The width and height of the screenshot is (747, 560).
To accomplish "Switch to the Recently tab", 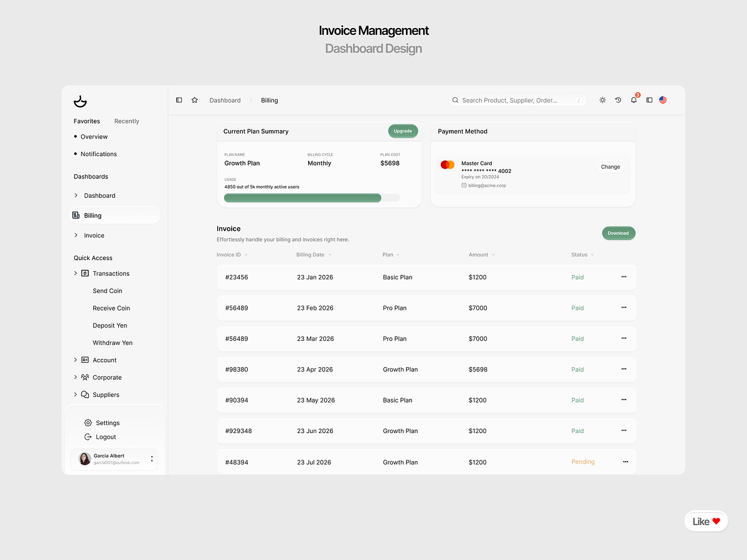I will (126, 121).
